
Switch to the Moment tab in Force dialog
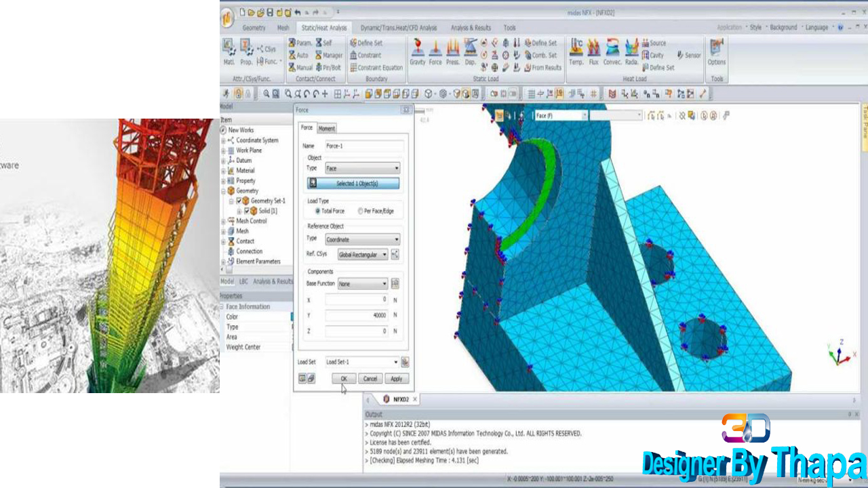click(x=327, y=128)
